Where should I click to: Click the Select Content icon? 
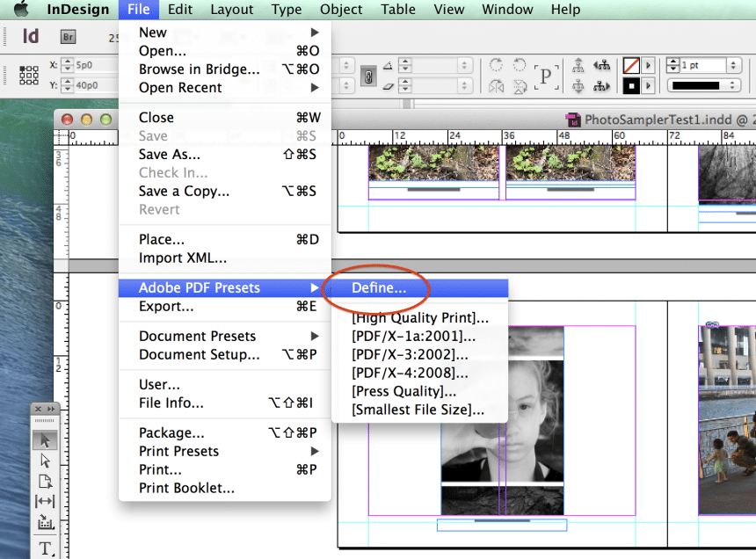578,86
